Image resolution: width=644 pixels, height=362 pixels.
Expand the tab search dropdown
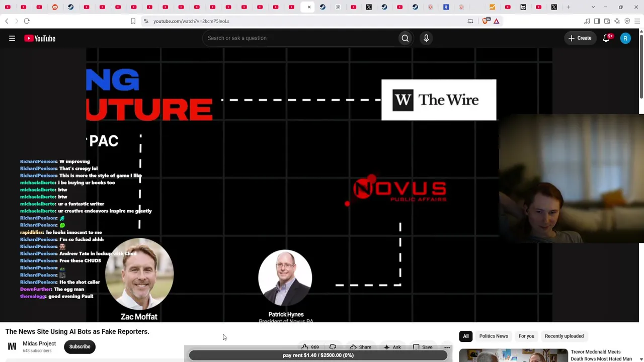pos(593,7)
